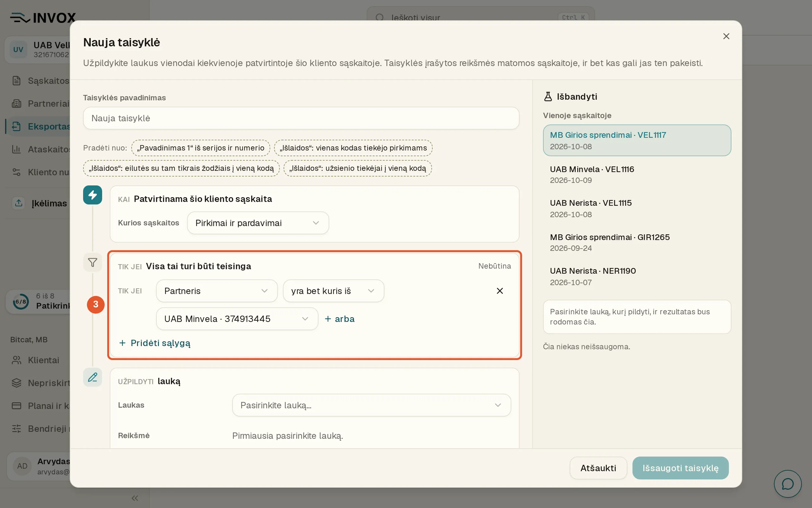This screenshot has width=812, height=508.
Task: Click the Klientai people icon
Action: tap(16, 360)
